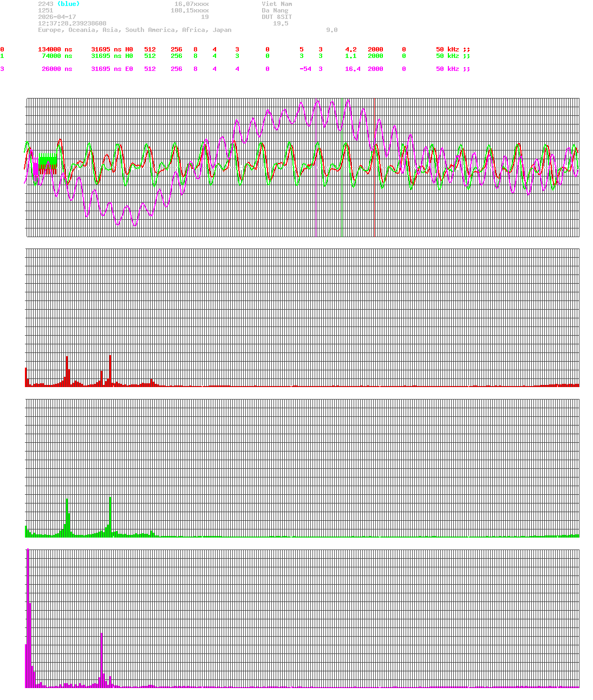
Task: Select the H0 amplifier indicator for Channel 0
Action: click(128, 49)
